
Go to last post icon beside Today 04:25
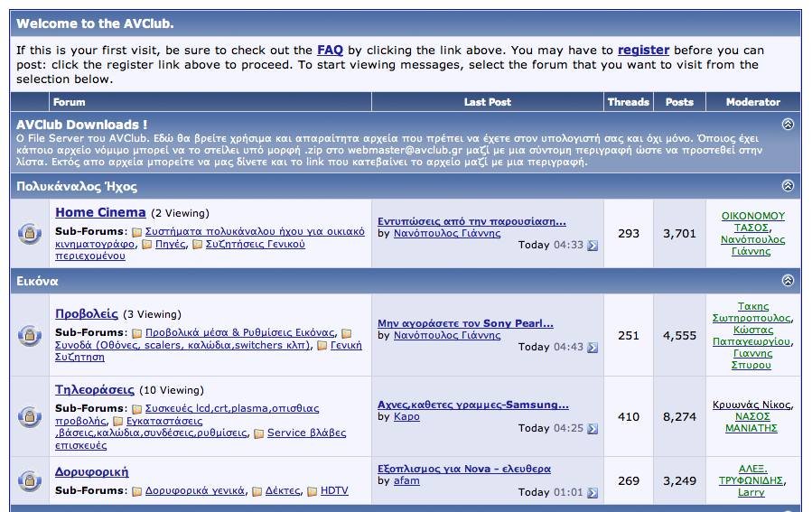pyautogui.click(x=593, y=429)
